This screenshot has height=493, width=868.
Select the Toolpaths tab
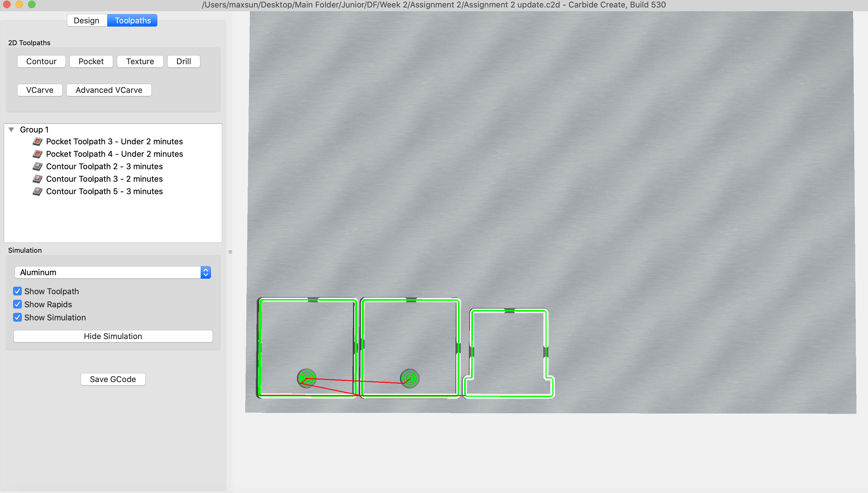click(133, 20)
